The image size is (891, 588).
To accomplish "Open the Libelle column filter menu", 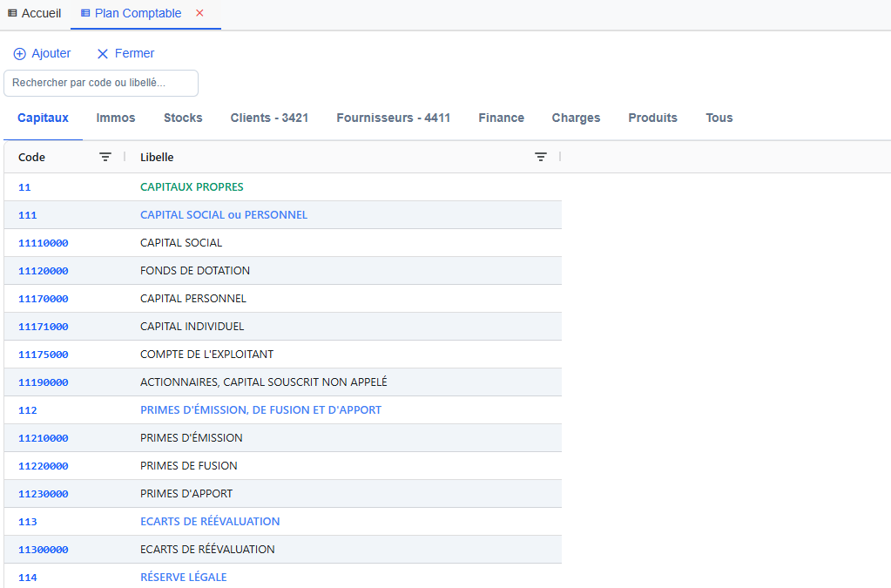I will click(541, 157).
